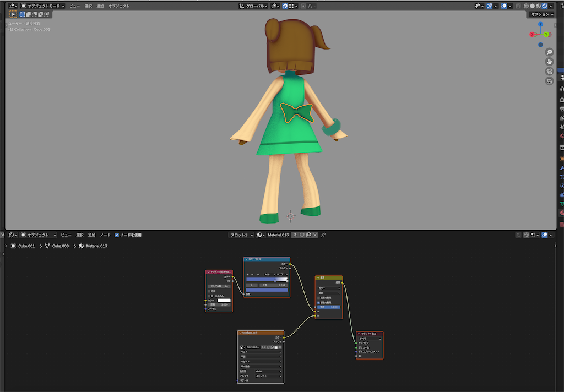564x392 pixels.
Task: Unlink Material.013 with the X icon
Action: pos(315,235)
